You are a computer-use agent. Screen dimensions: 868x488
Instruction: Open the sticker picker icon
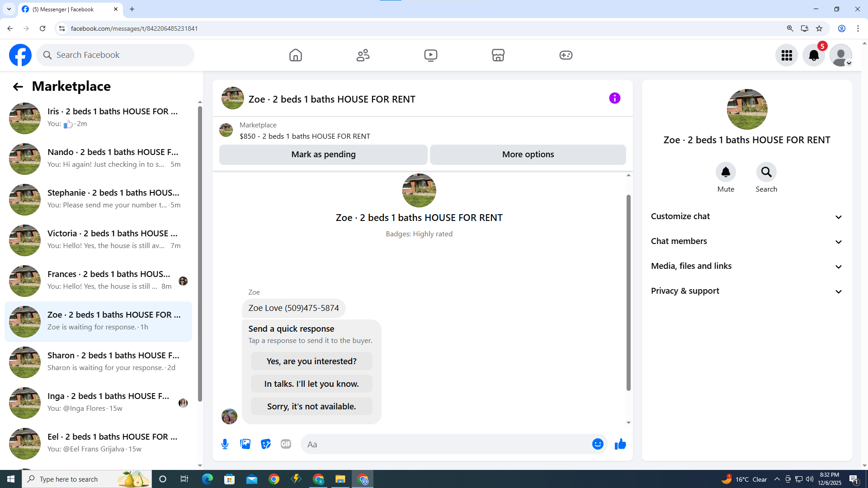pos(266,444)
